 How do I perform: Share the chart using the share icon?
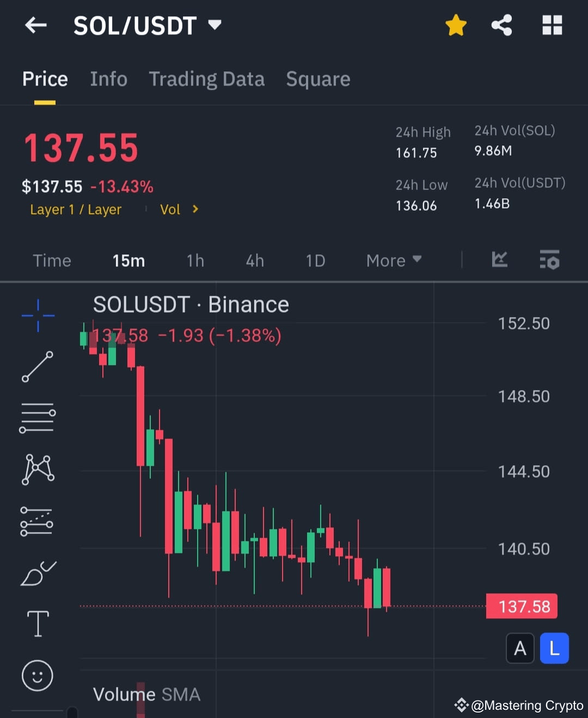click(501, 25)
